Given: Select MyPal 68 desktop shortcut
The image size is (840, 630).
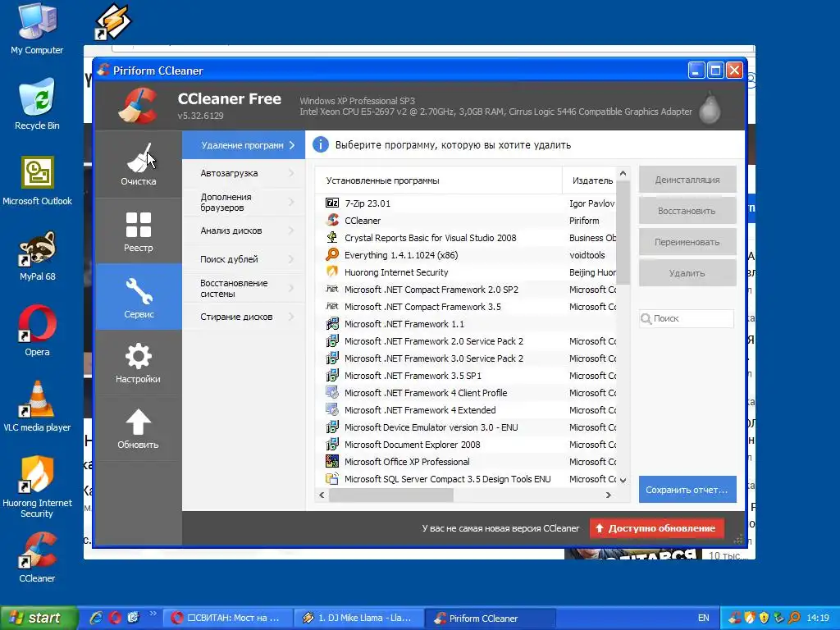Looking at the screenshot, I should coord(37,256).
